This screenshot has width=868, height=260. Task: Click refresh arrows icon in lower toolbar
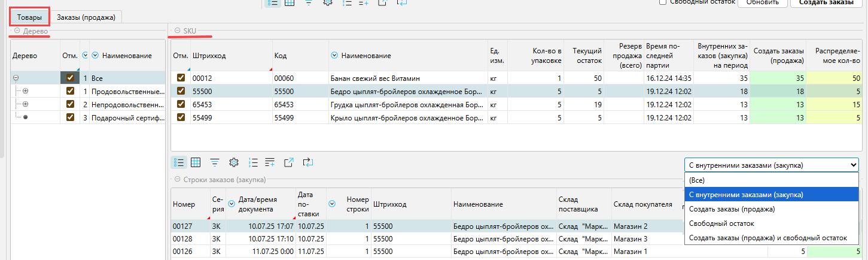pos(308,162)
